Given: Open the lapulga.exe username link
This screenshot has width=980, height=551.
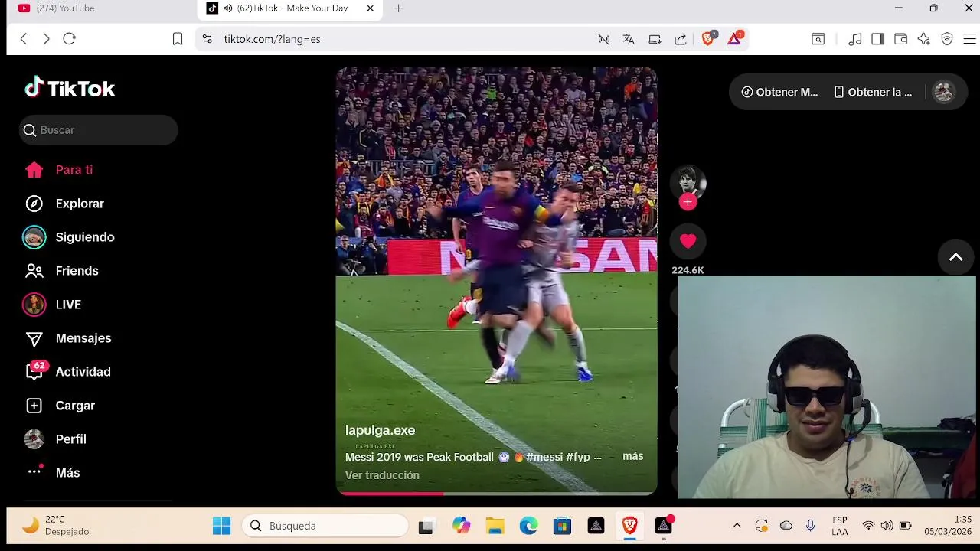Looking at the screenshot, I should 380,430.
